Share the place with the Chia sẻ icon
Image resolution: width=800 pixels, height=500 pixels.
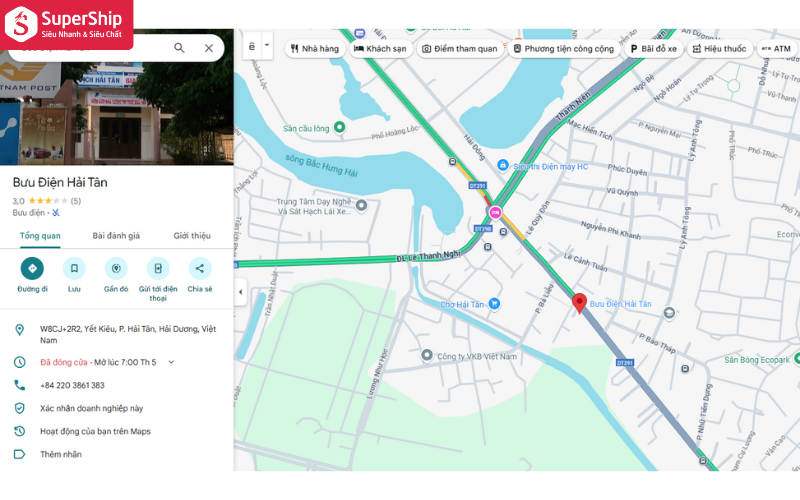tap(200, 268)
